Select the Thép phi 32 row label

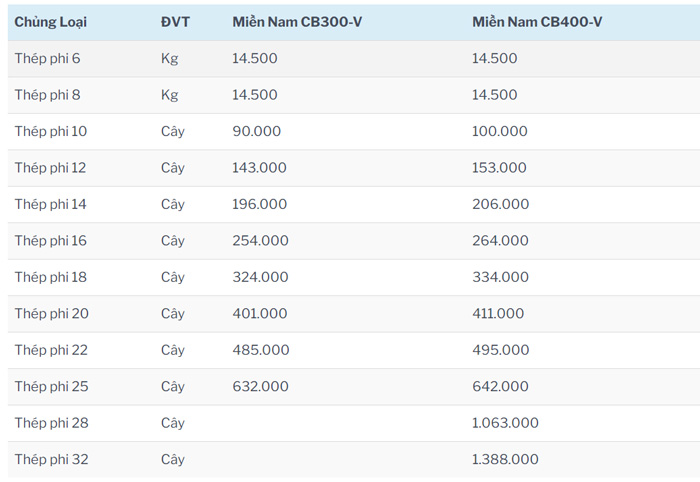click(x=52, y=460)
